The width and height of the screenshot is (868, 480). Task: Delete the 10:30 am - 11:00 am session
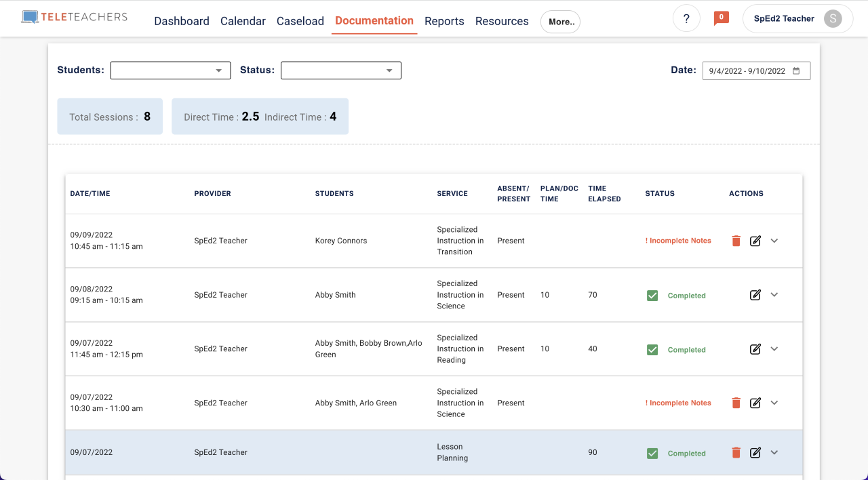[x=736, y=403]
